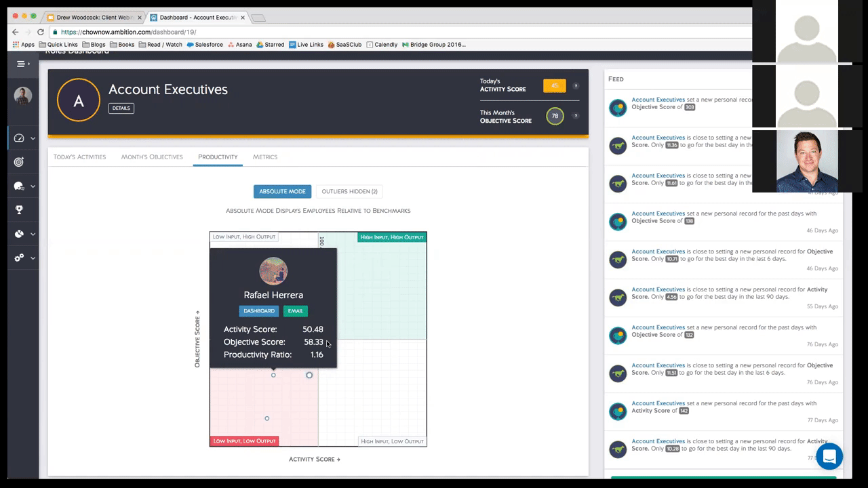Open the football helmet icon in sidebar
Viewport: 868px width, 488px height.
click(x=19, y=186)
